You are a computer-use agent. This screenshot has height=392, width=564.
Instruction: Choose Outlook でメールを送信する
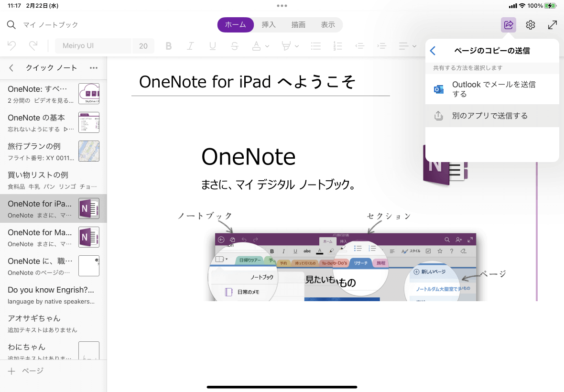click(492, 89)
